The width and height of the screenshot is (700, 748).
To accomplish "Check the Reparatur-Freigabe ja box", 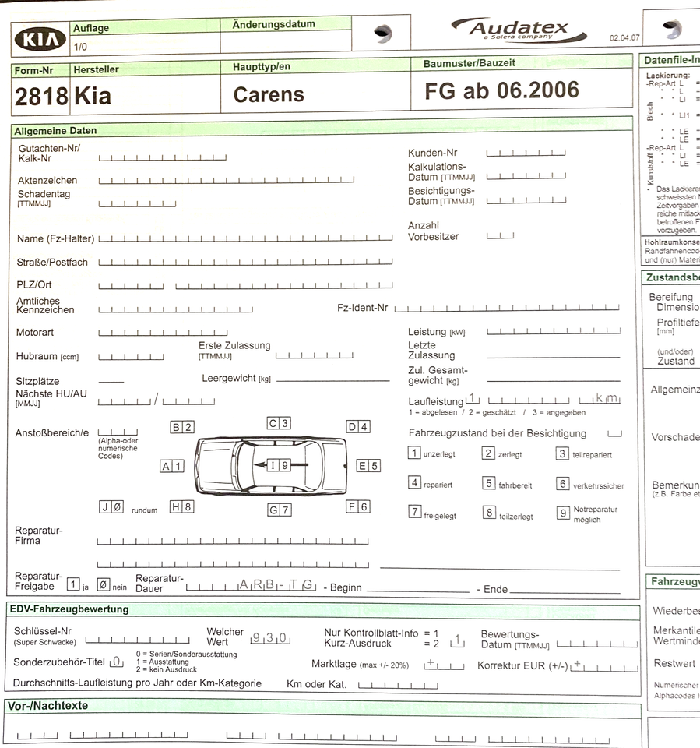I will click(73, 584).
